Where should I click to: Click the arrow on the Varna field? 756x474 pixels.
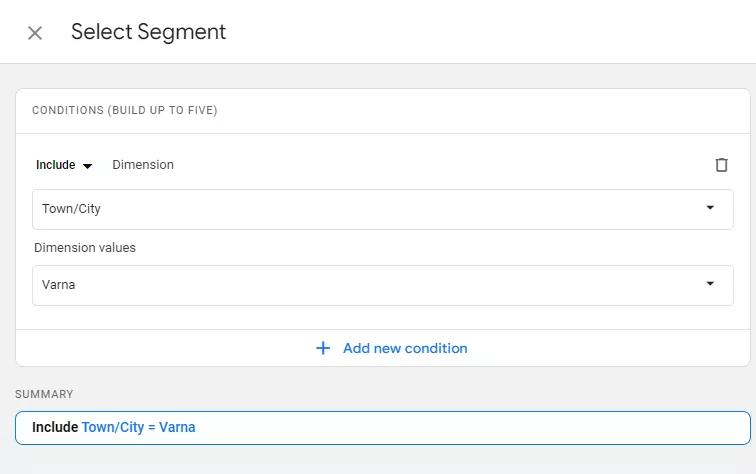coord(710,284)
